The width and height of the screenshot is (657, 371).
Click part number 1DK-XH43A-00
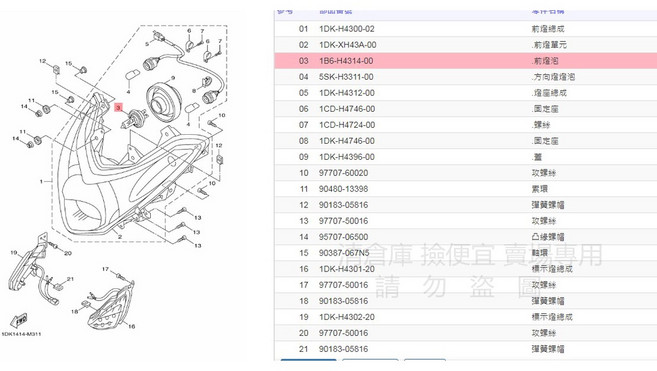(x=347, y=45)
